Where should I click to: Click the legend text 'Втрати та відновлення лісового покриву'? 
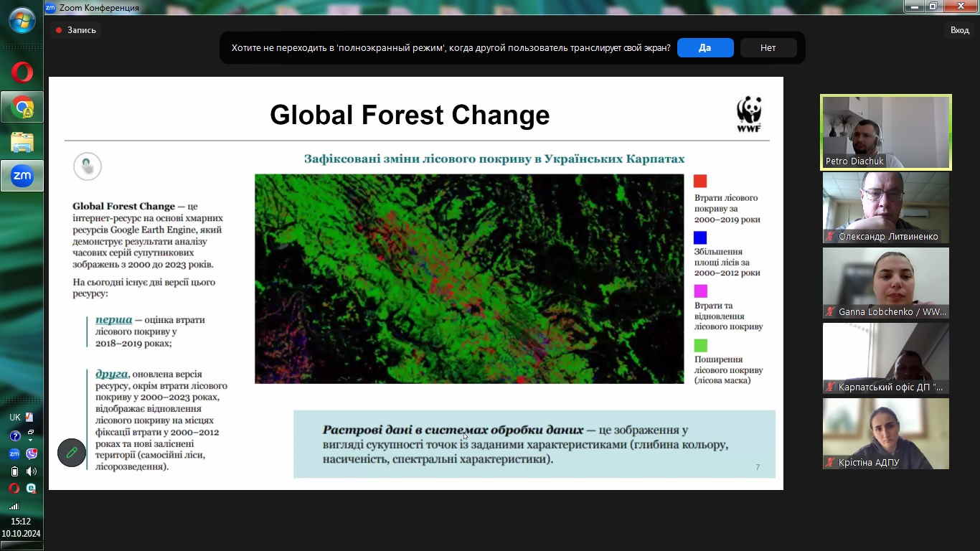[728, 316]
